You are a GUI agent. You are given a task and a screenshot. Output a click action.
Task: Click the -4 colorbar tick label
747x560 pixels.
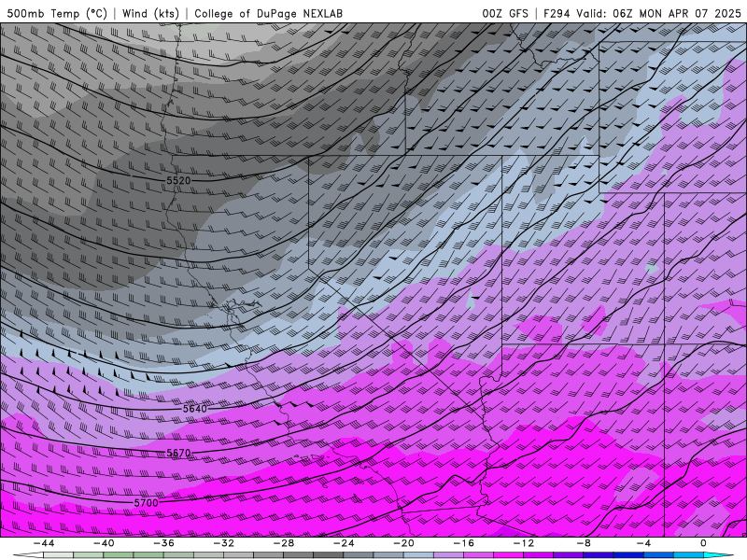(643, 543)
